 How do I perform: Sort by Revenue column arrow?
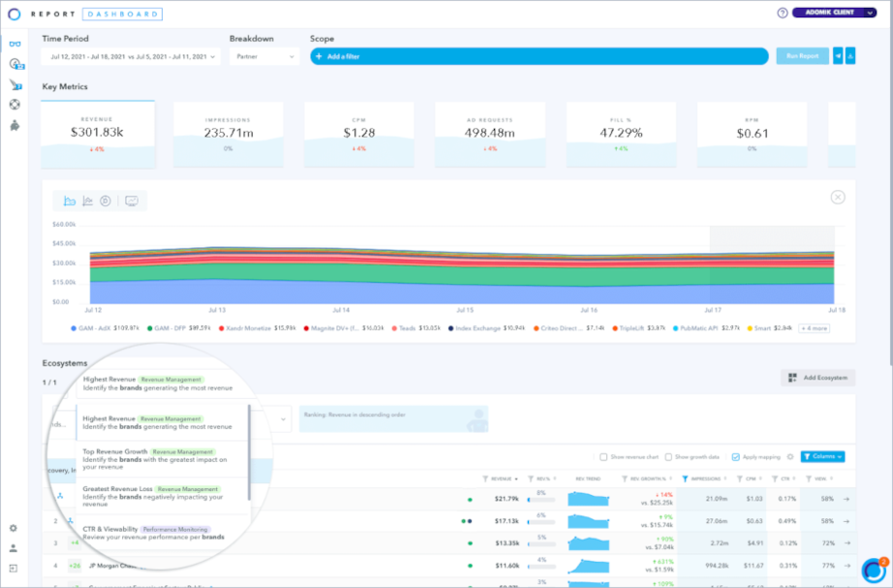pos(516,480)
